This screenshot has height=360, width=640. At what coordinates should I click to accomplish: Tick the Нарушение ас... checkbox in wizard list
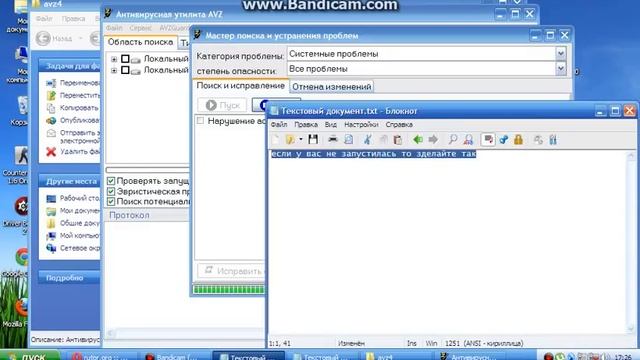200,120
